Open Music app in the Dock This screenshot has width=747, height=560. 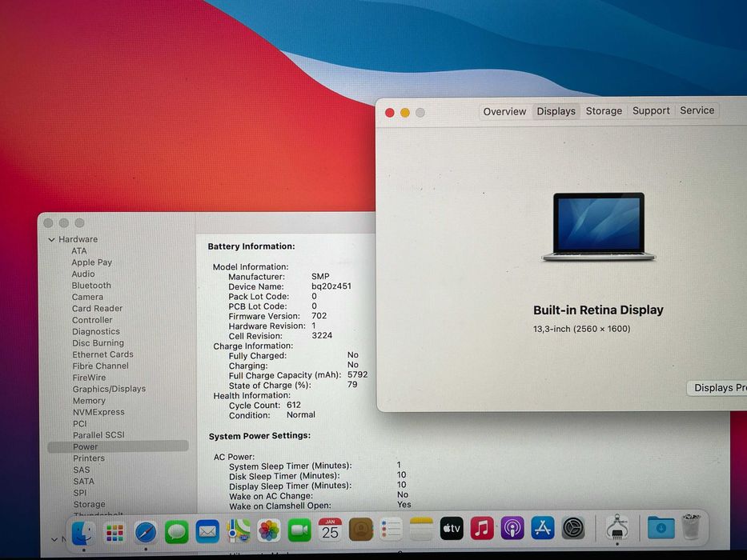482,528
